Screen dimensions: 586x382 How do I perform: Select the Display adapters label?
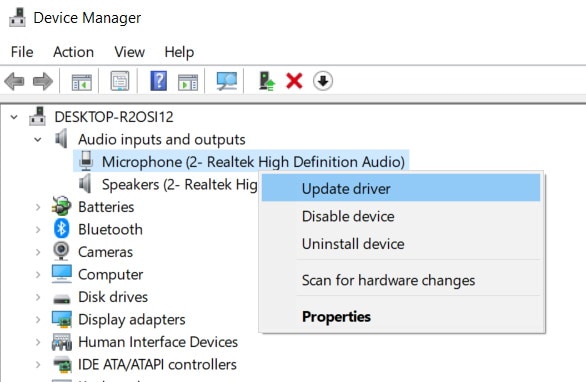132,320
